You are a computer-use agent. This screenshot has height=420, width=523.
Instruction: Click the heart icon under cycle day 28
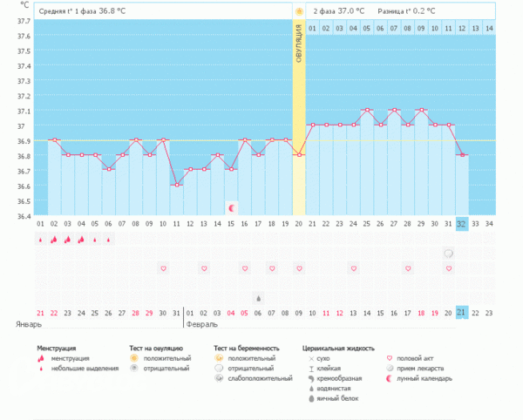pos(408,268)
